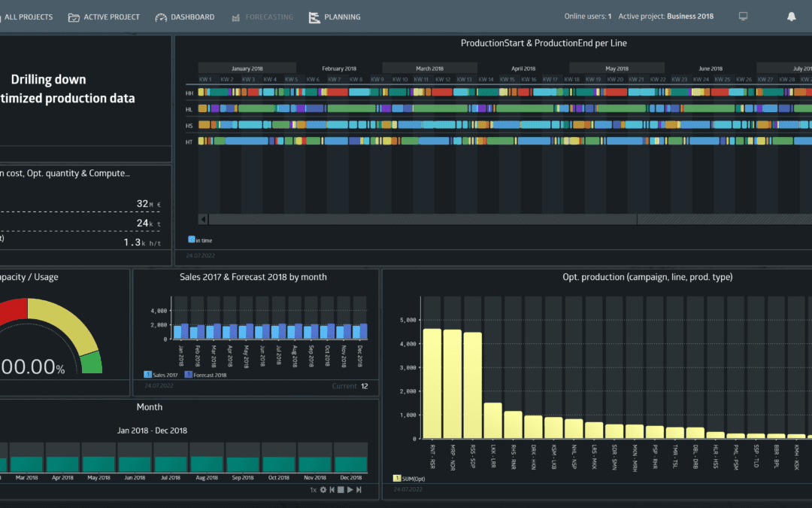Click the April 2018 Gantt header

pyautogui.click(x=523, y=68)
